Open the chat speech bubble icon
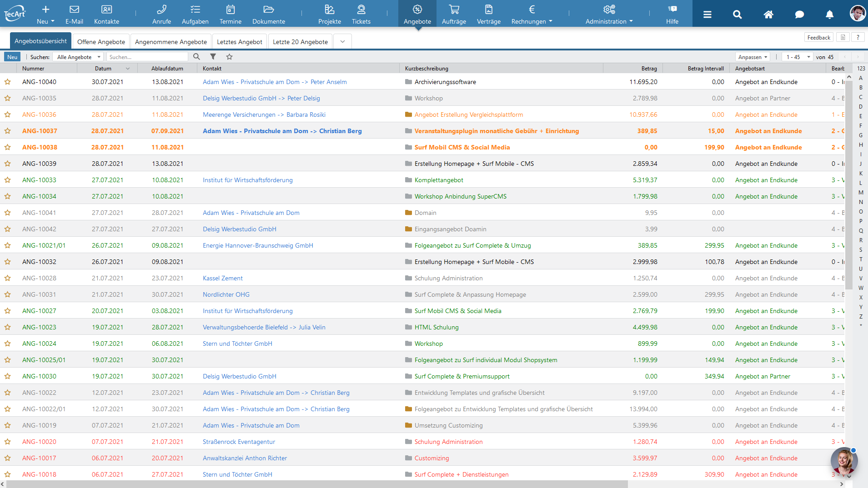The image size is (868, 488). (x=799, y=15)
